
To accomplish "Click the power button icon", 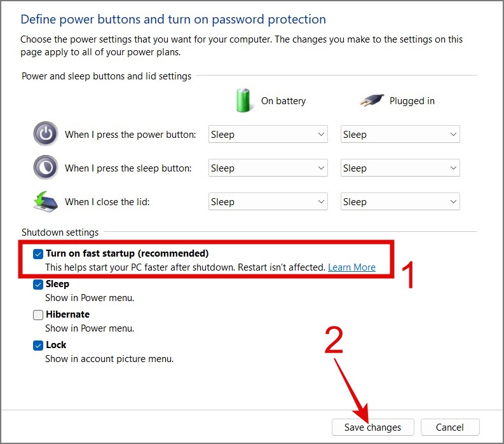I will click(x=45, y=134).
